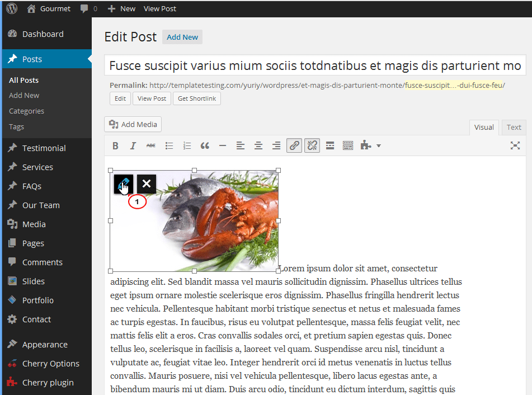The image size is (532, 395).
Task: Toggle bold formatting
Action: coord(115,145)
